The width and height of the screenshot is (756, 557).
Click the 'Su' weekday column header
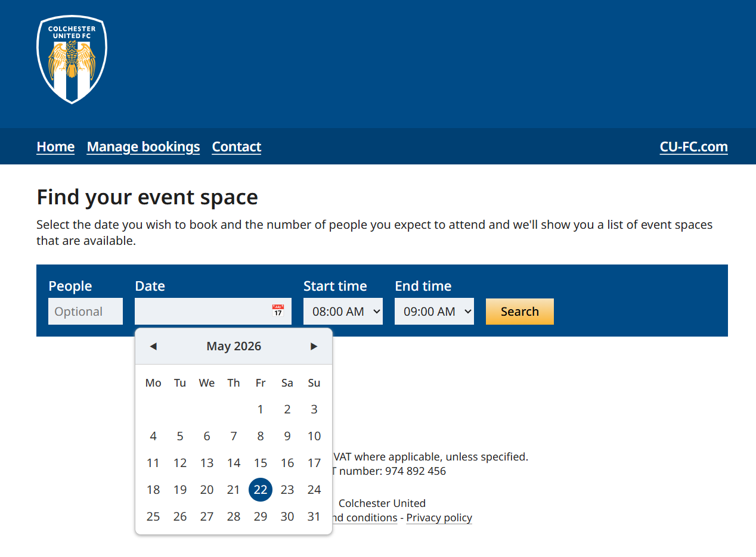pyautogui.click(x=314, y=383)
